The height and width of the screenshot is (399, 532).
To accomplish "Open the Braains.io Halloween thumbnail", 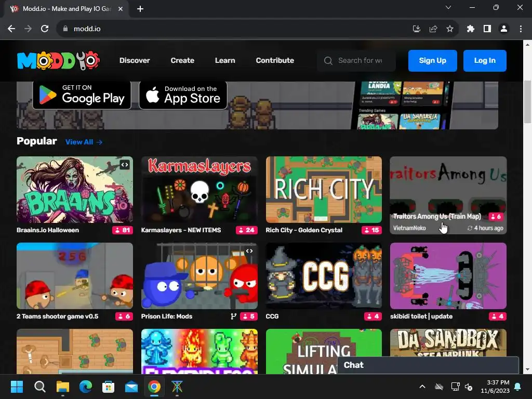I will pos(75,189).
